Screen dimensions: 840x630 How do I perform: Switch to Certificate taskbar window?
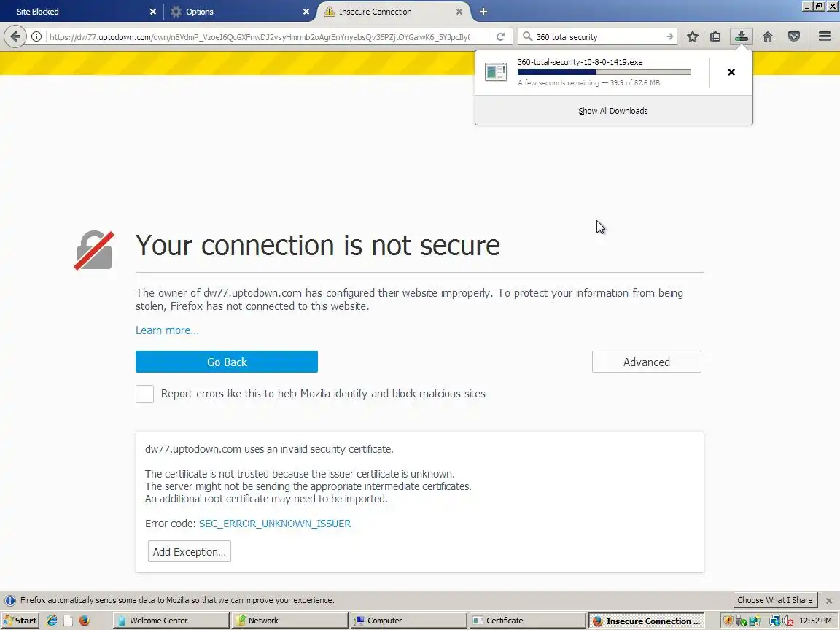pos(528,621)
